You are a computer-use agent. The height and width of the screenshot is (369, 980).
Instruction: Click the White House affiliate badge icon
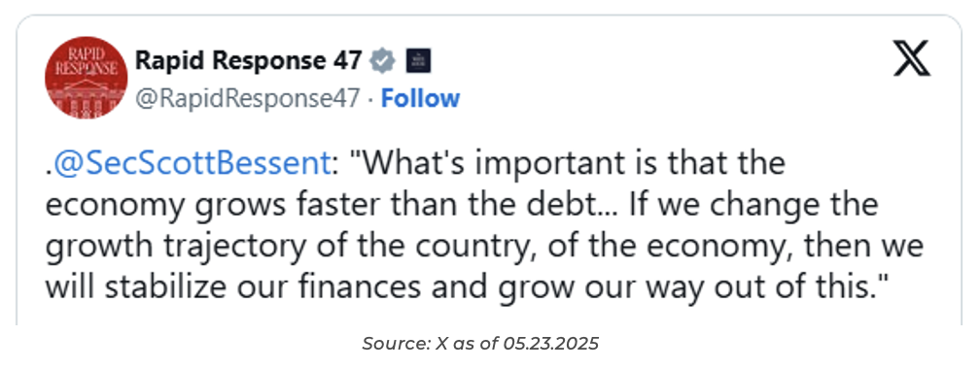tap(417, 61)
